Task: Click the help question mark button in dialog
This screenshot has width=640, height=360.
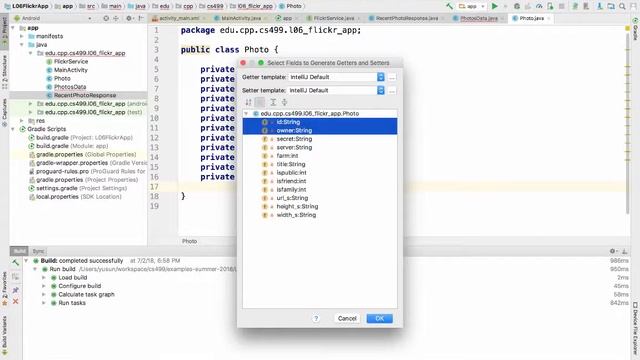Action: (x=316, y=318)
